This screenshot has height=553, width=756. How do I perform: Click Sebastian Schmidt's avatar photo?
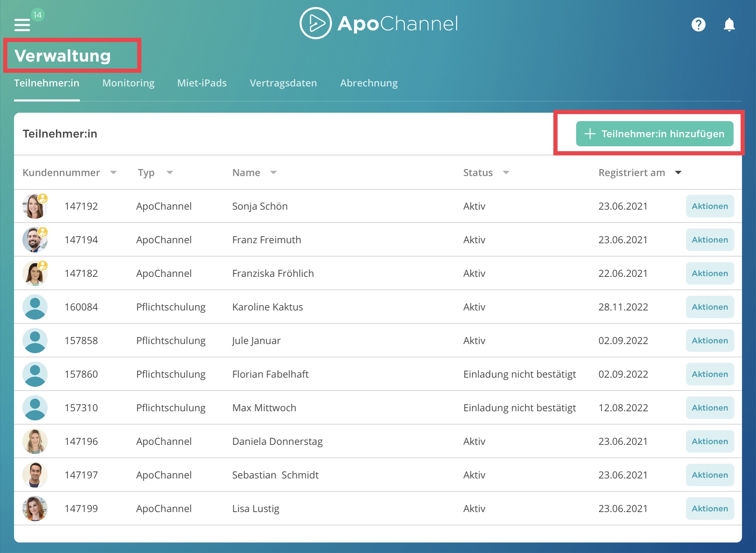point(35,475)
